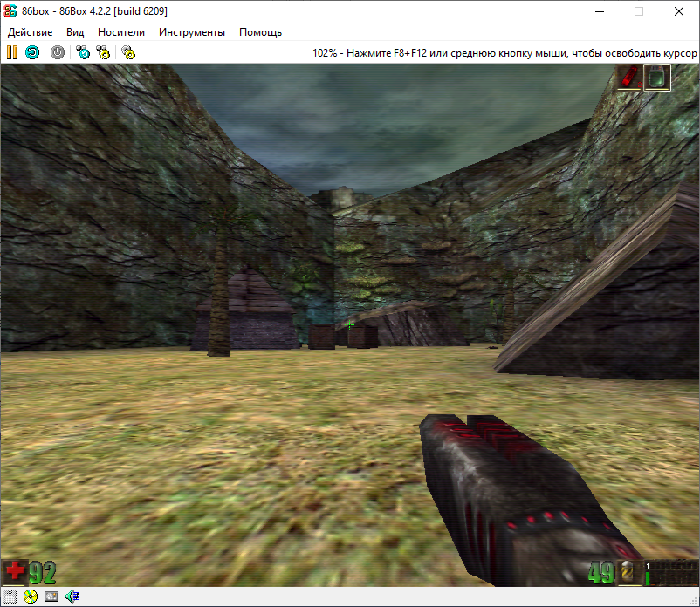Image resolution: width=700 pixels, height=607 pixels.
Task: Open 86Box settings via the gear icon
Action: tap(127, 52)
